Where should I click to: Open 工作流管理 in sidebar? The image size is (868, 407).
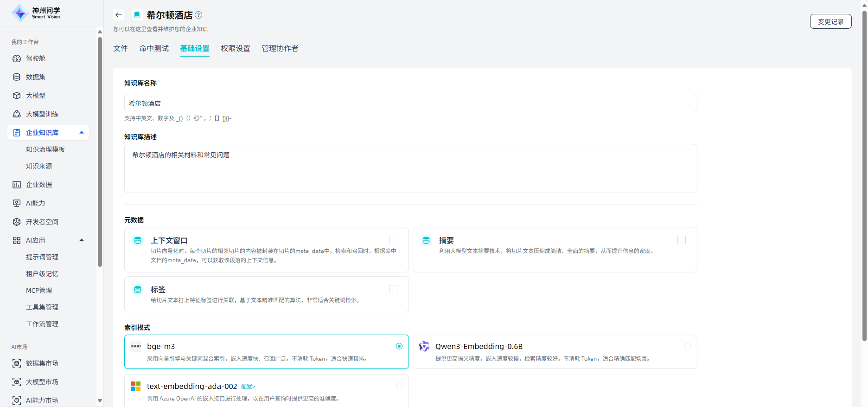[x=42, y=324]
